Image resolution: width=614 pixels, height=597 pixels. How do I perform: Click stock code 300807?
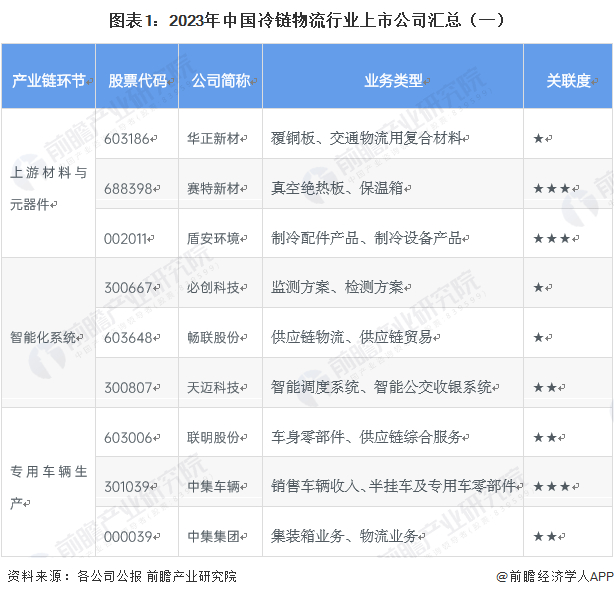coord(128,388)
